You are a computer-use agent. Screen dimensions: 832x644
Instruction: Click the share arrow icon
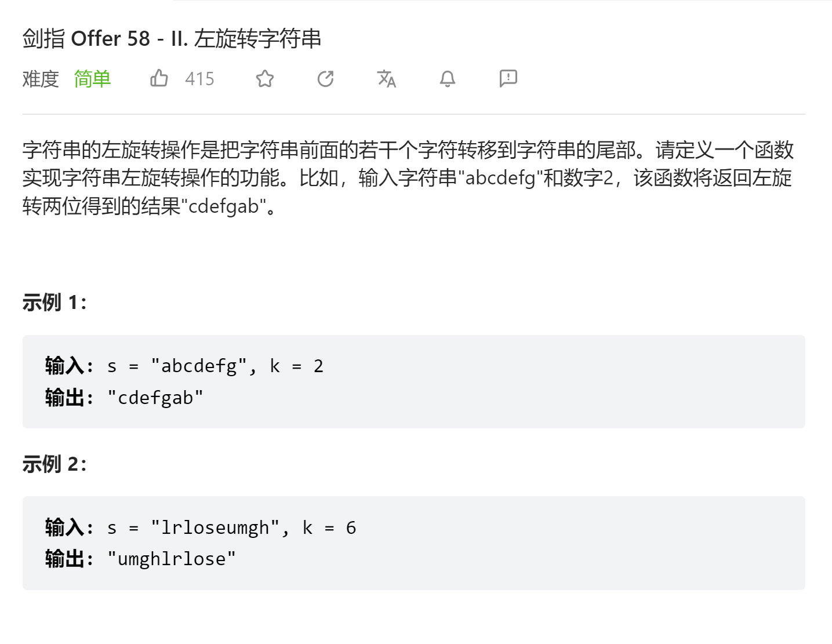[x=326, y=78]
